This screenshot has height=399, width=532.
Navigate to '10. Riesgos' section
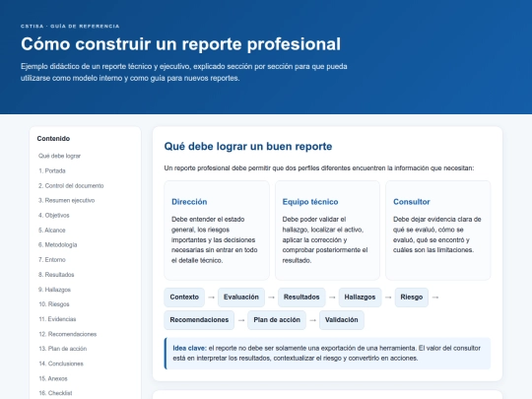(x=54, y=304)
